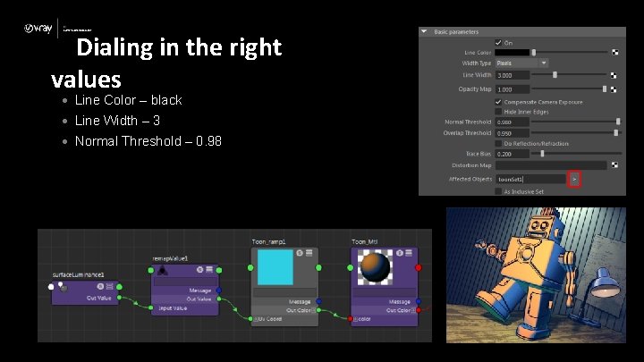
Task: Expand Toon_Mtl Out Color plus box
Action: (413, 310)
